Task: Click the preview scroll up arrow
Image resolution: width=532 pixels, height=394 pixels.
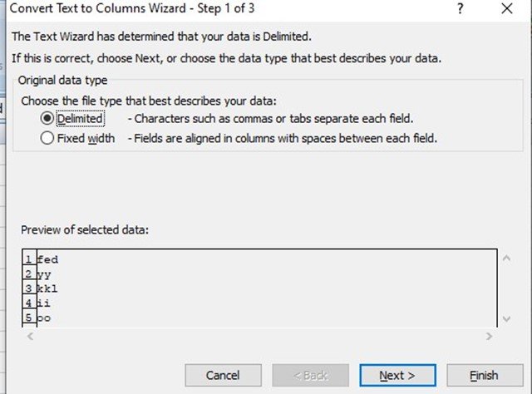Action: click(506, 259)
